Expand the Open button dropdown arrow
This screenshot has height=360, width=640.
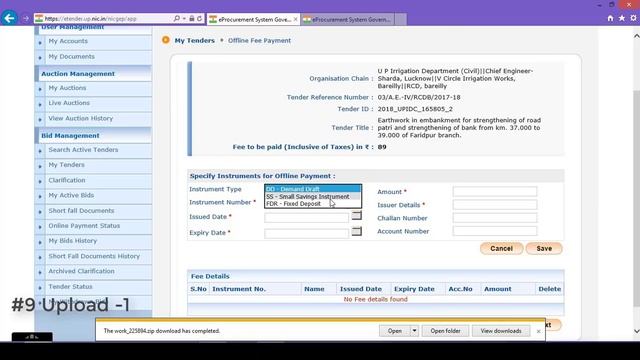click(414, 331)
